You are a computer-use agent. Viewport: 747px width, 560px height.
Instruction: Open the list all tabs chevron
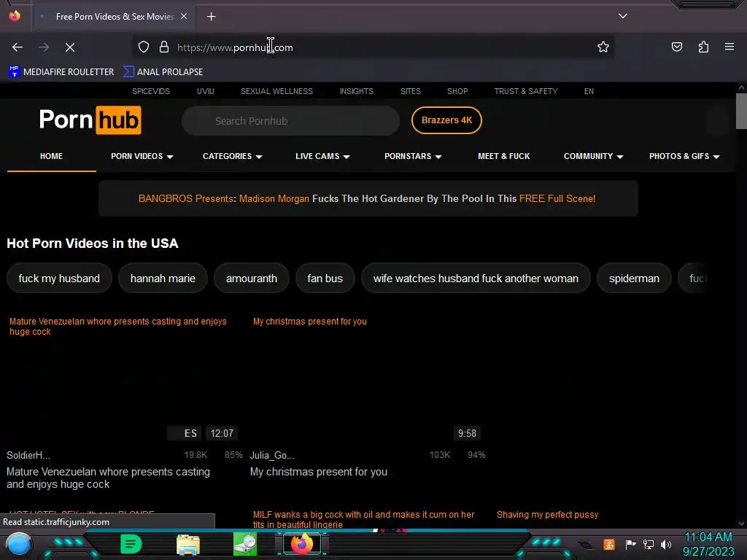coord(623,16)
